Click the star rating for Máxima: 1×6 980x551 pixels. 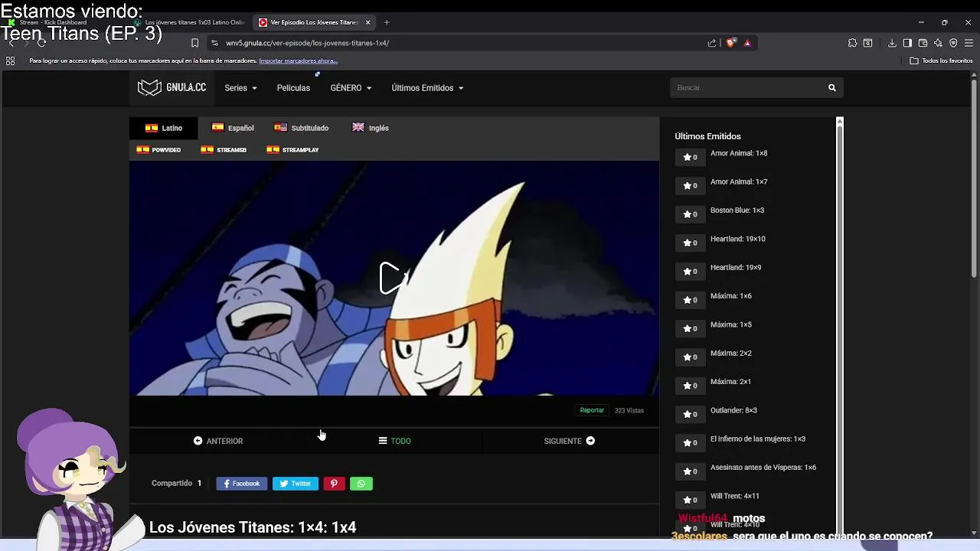690,300
